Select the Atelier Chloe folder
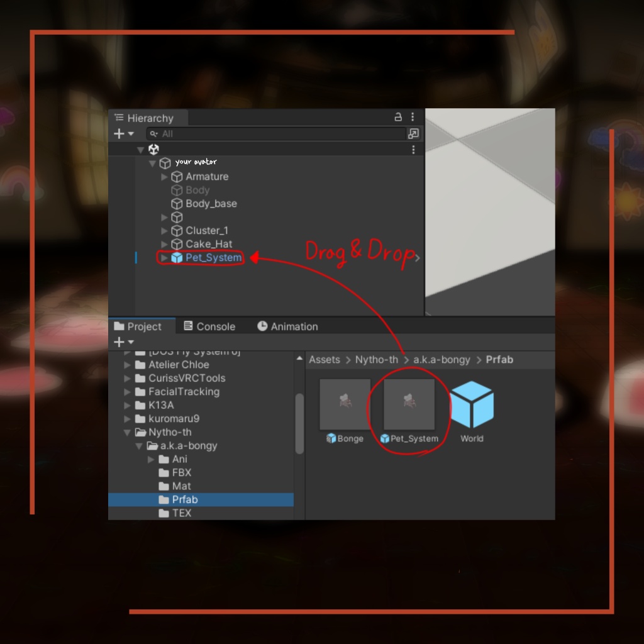Viewport: 644px width, 644px height. click(179, 365)
